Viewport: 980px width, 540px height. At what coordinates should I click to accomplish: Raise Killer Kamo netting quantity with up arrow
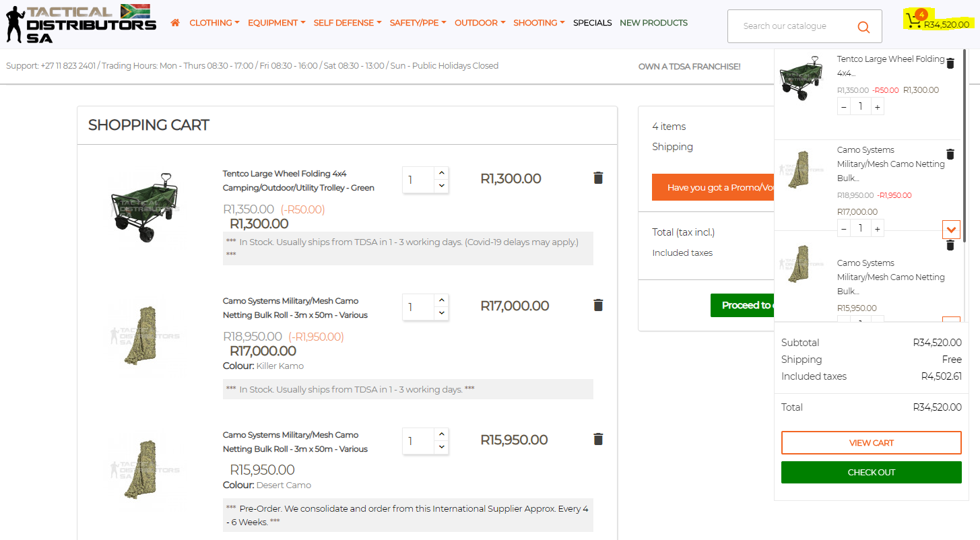tap(441, 300)
